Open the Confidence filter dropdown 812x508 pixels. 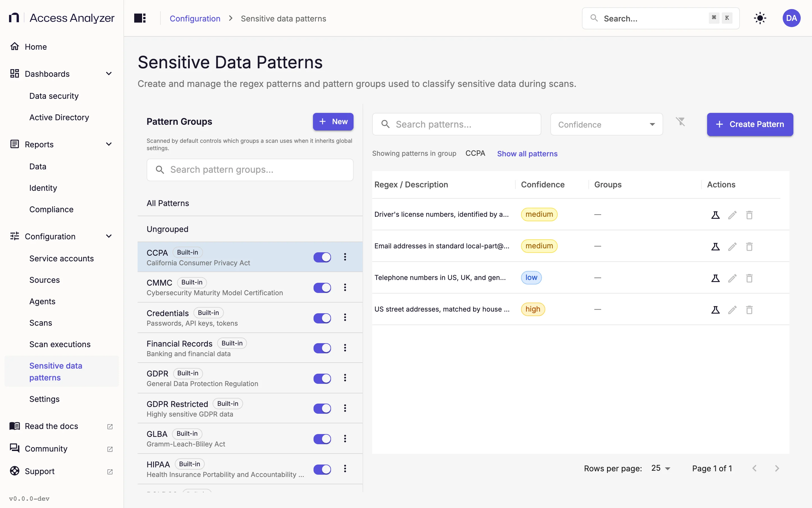[606, 124]
